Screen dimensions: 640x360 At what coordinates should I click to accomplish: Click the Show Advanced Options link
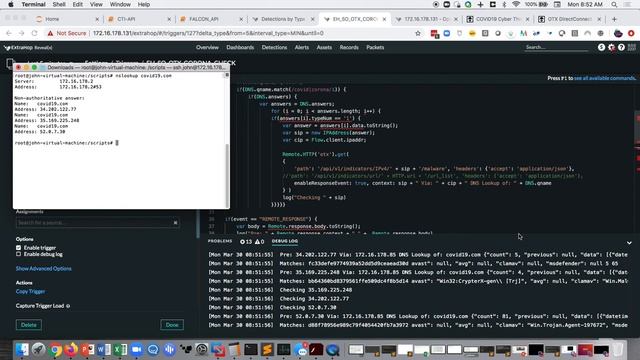click(44, 269)
